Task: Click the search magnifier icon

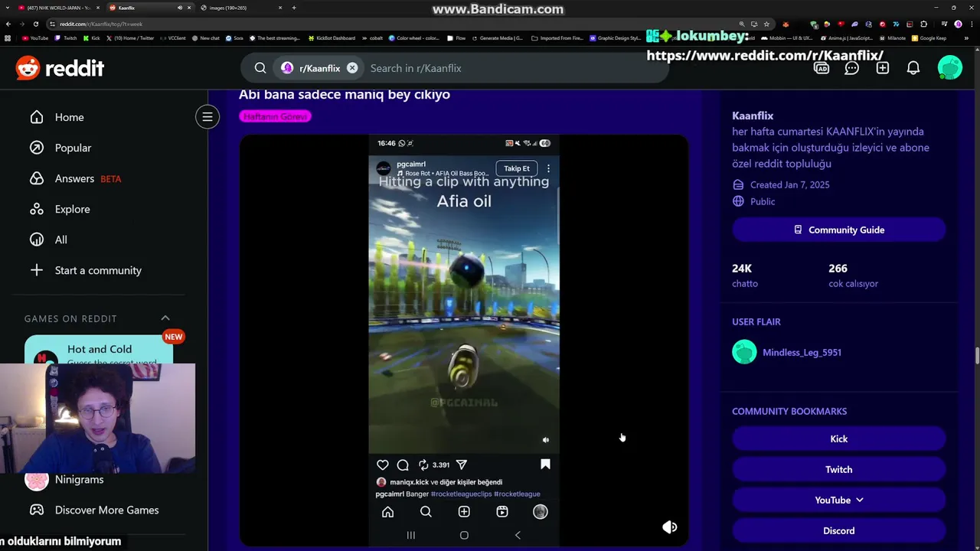Action: coord(260,68)
